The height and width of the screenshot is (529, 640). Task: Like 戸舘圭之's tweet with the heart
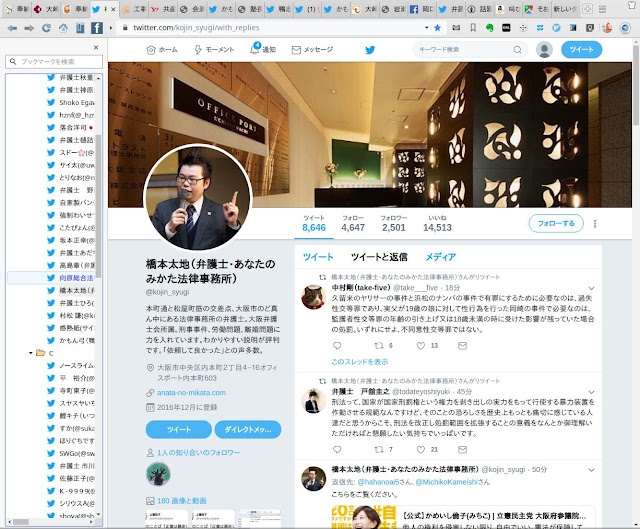(420, 449)
